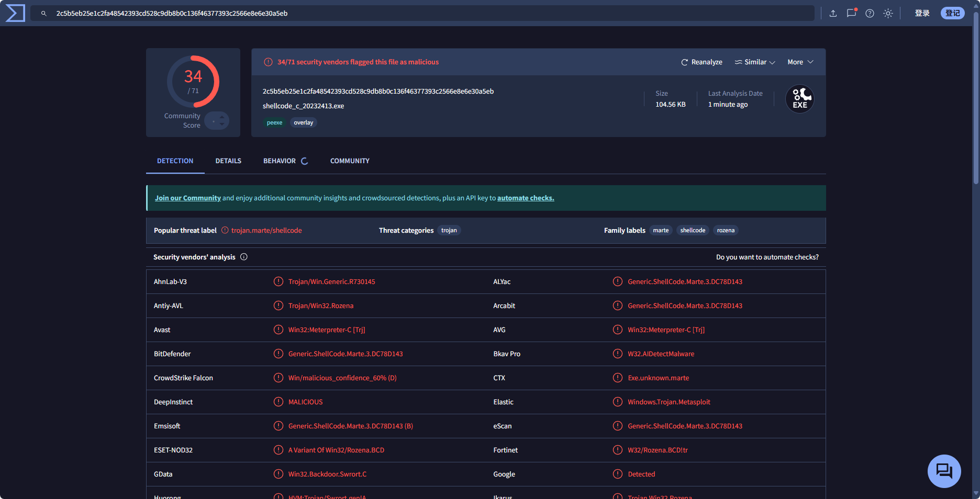Click the marte family label
Screen dimensions: 980x499
(x=661, y=231)
